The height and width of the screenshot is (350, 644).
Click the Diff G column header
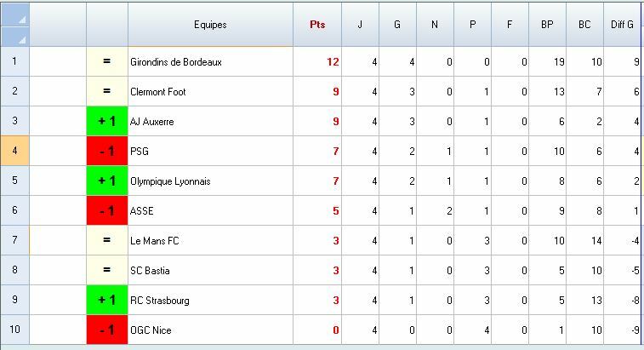tap(623, 25)
